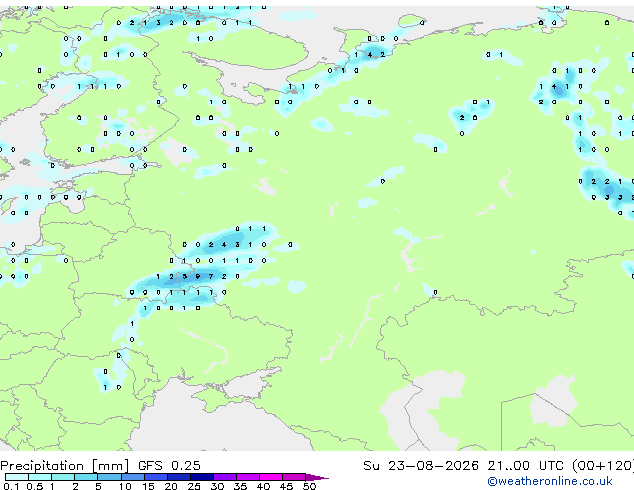Click the '0.5' legend scale label

point(35,486)
